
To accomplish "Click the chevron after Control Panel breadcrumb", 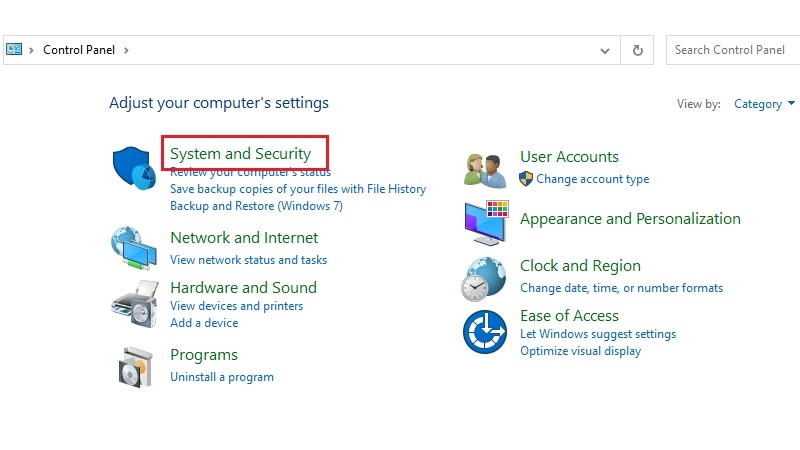I will (127, 50).
